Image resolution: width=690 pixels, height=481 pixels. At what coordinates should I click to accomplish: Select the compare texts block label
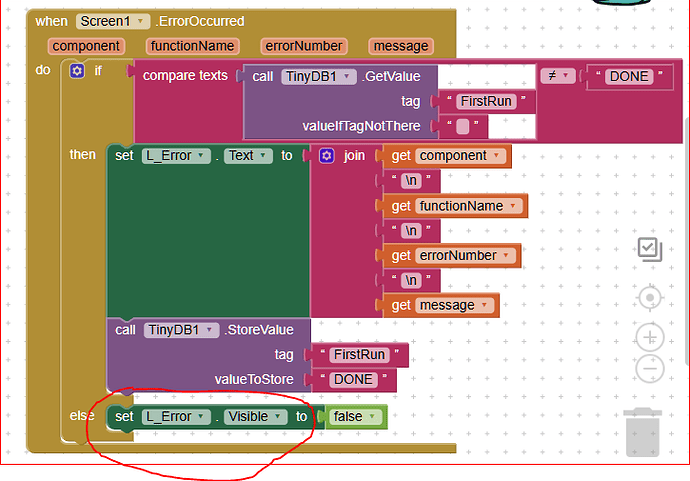pos(185,76)
